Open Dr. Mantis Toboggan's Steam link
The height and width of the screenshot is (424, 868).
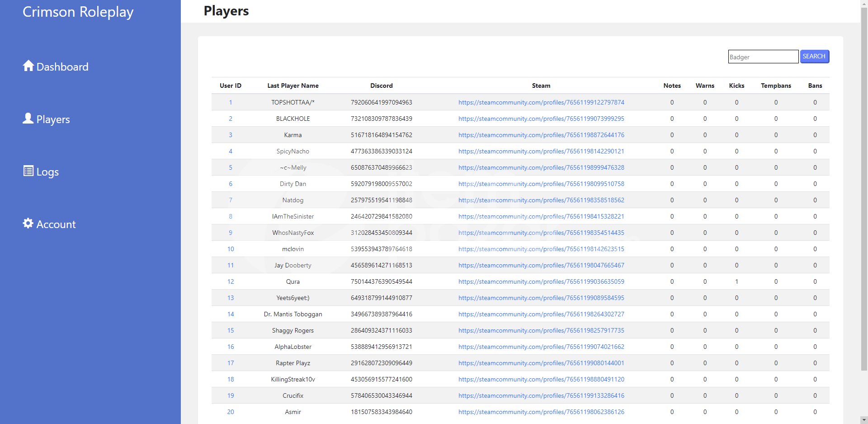click(541, 314)
